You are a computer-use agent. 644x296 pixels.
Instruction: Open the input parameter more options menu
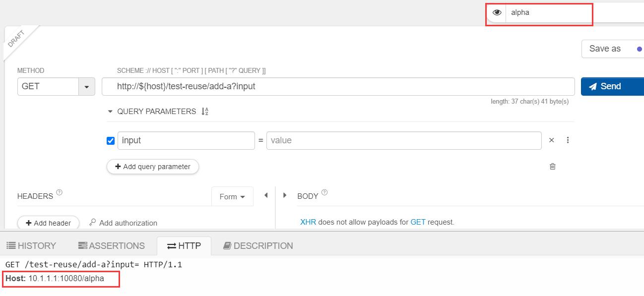click(568, 140)
